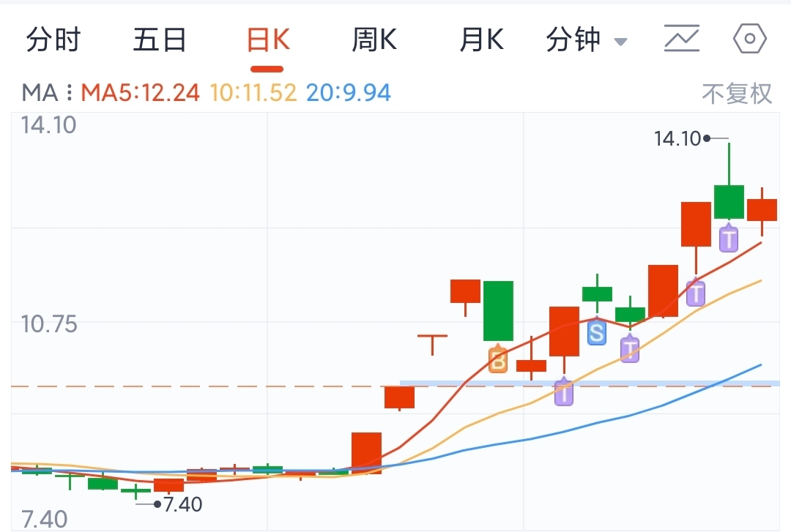Click the blue S sell marker

coord(597,331)
